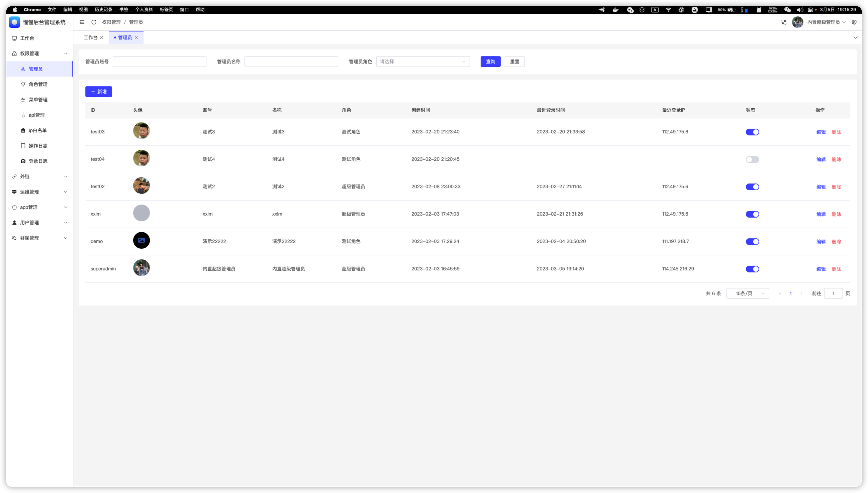Toggle the fullscreen icon in header
868x493 pixels.
click(784, 22)
